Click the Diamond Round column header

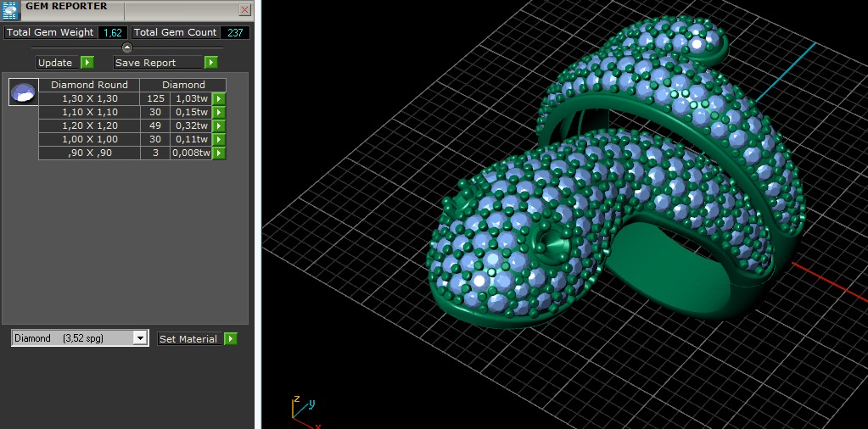[89, 85]
